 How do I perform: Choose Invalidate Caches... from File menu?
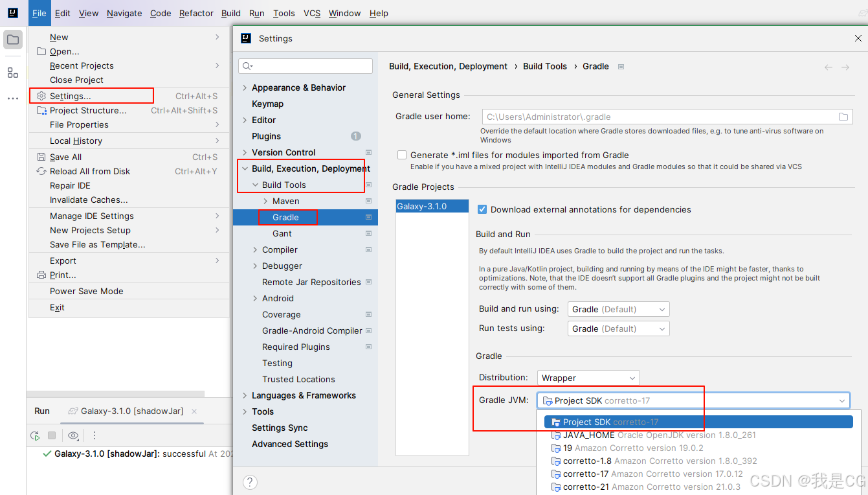[x=129, y=200]
